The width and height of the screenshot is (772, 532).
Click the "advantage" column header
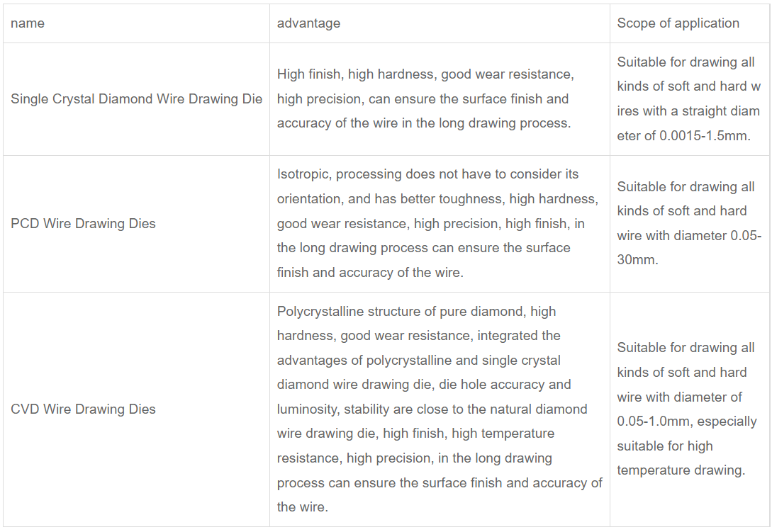308,23
